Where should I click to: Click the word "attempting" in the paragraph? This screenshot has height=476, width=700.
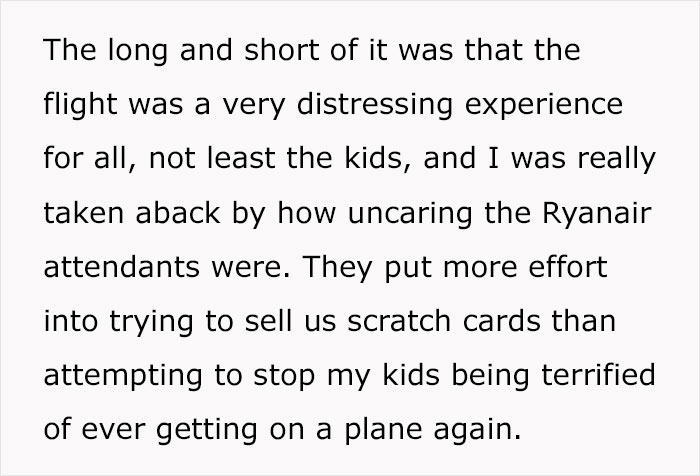click(123, 376)
